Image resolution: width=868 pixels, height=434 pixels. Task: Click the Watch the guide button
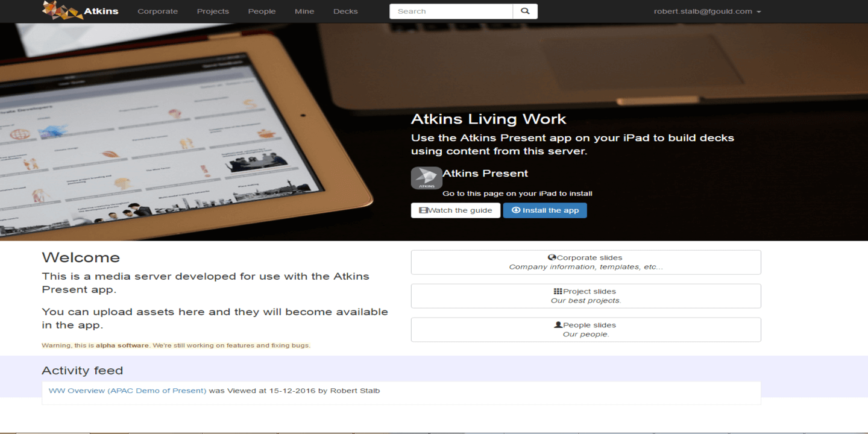456,210
